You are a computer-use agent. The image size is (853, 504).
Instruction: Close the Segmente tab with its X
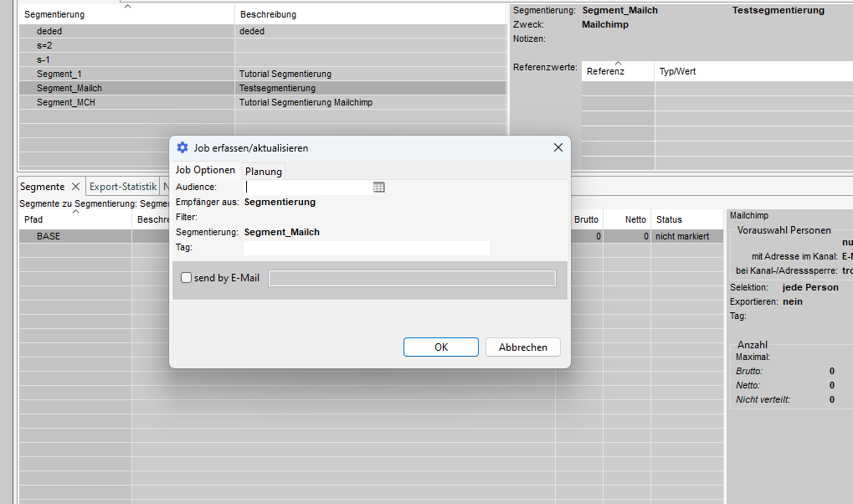[x=75, y=187]
